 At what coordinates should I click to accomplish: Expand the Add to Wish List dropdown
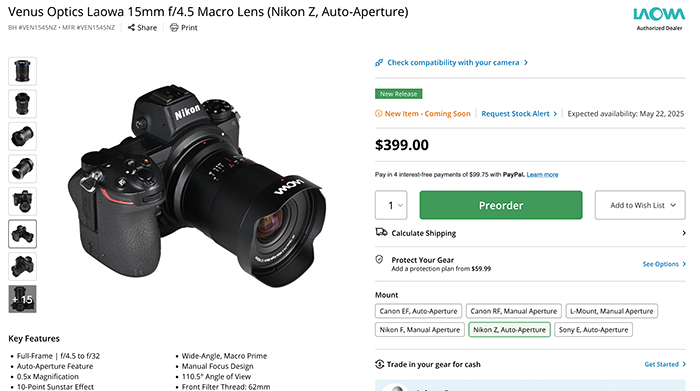point(640,205)
